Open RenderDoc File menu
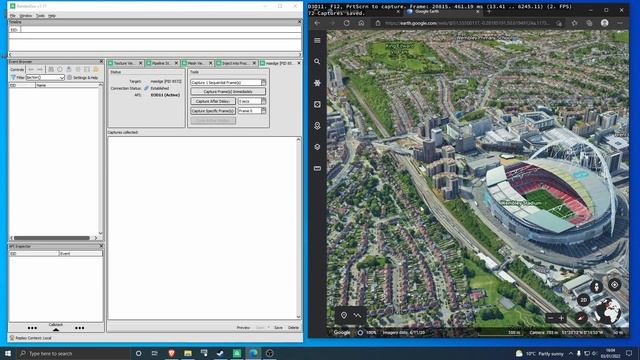The image size is (640, 360). click(13, 16)
